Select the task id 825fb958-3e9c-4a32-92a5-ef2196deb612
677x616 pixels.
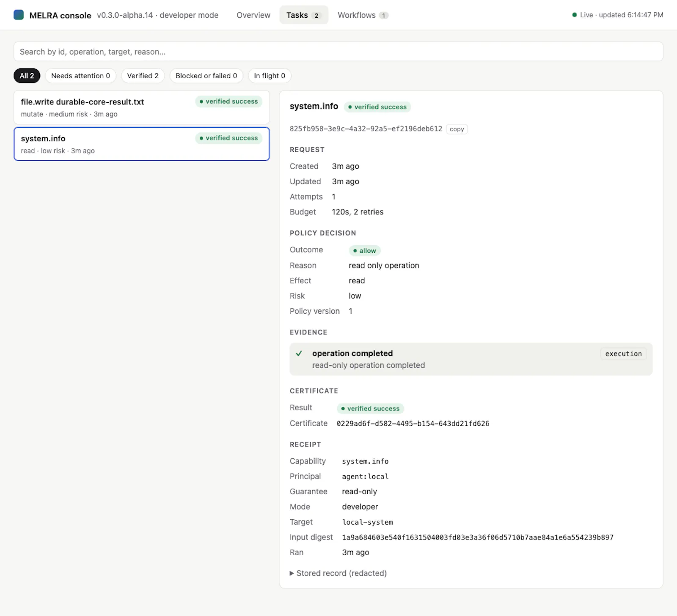pyautogui.click(x=366, y=129)
